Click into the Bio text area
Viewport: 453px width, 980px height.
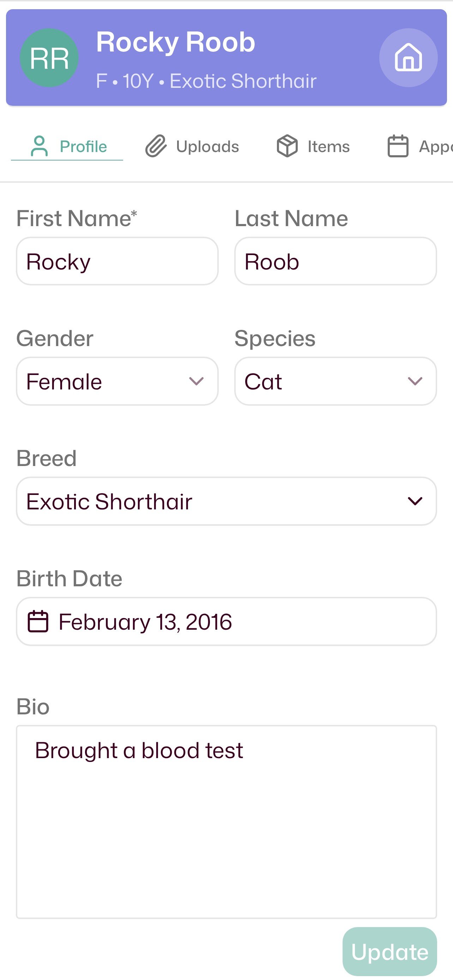(x=226, y=822)
